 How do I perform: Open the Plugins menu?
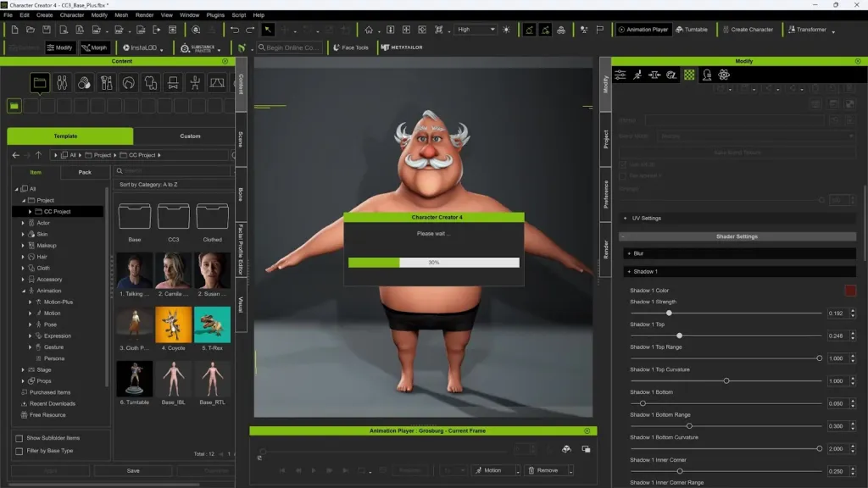click(215, 15)
